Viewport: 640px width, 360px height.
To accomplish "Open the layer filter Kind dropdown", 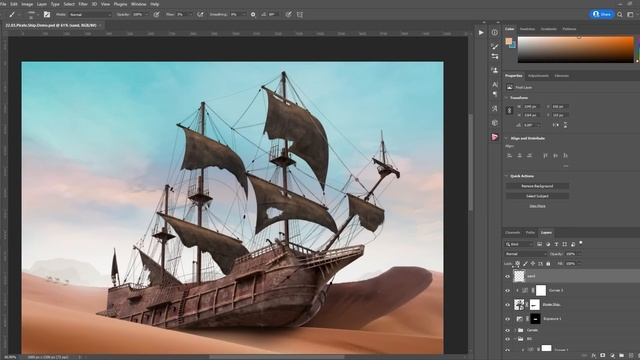I will pyautogui.click(x=520, y=244).
